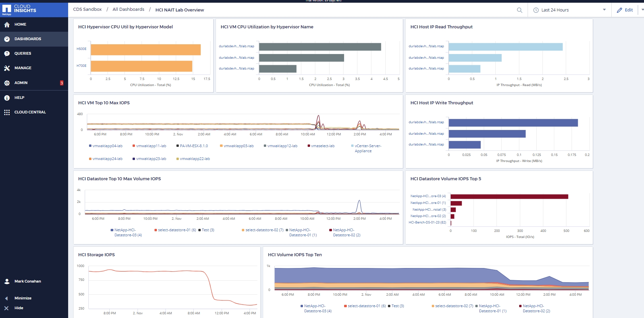The image size is (644, 318).
Task: Click the vmwaklapp23-lab legend color marker
Action: click(134, 159)
